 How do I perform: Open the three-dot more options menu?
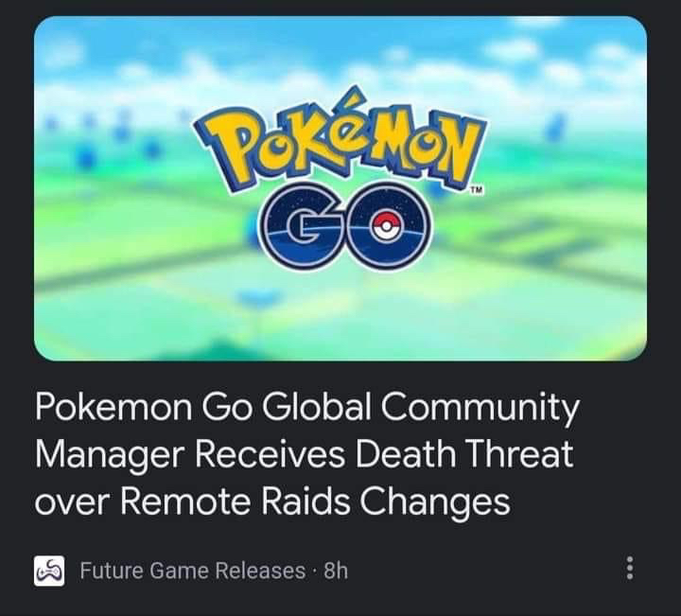630,568
